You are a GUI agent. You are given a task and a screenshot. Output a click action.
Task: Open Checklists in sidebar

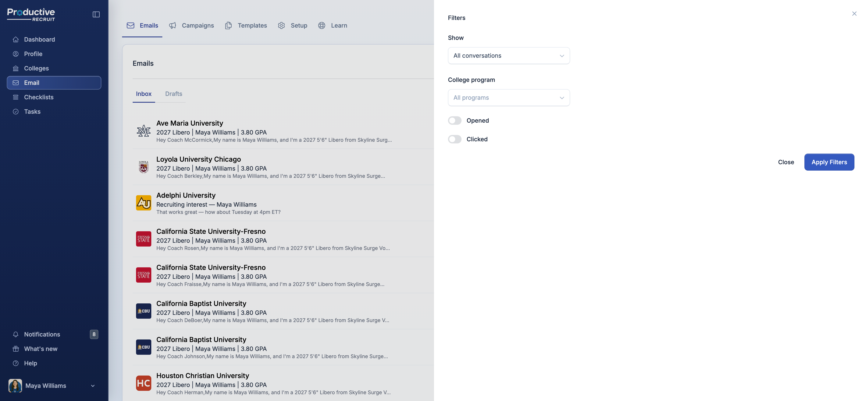(54, 97)
